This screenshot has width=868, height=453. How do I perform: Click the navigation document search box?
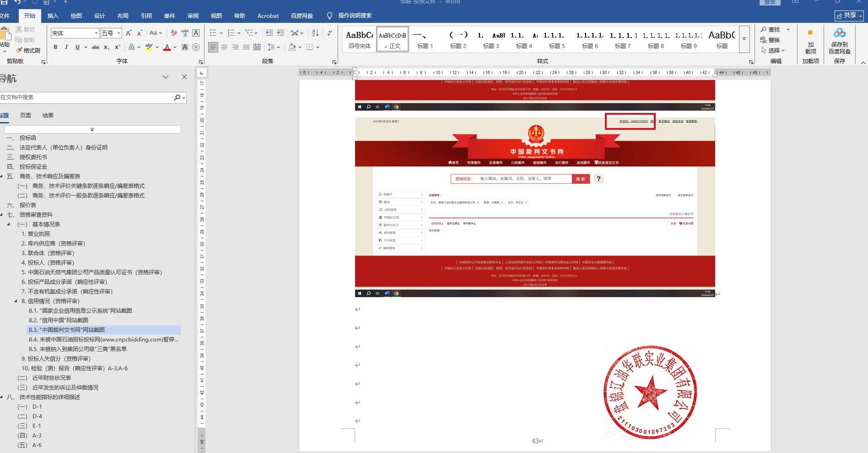pyautogui.click(x=86, y=97)
